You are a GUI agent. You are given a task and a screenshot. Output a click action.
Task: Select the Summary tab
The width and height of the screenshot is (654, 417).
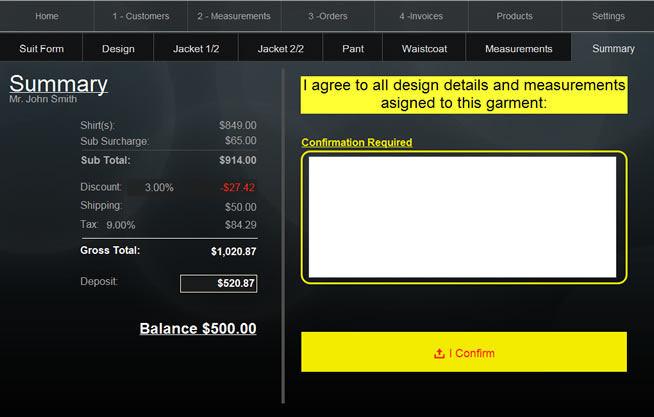(x=613, y=49)
